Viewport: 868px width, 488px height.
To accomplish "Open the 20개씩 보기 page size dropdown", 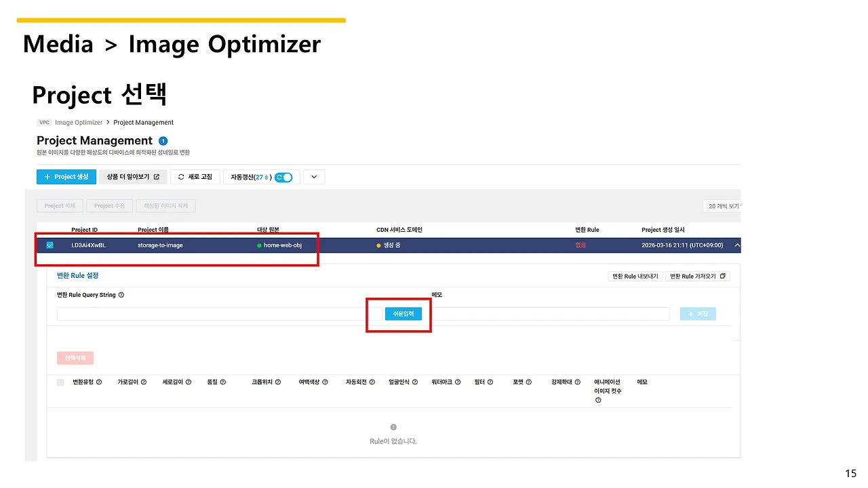I will pyautogui.click(x=722, y=206).
